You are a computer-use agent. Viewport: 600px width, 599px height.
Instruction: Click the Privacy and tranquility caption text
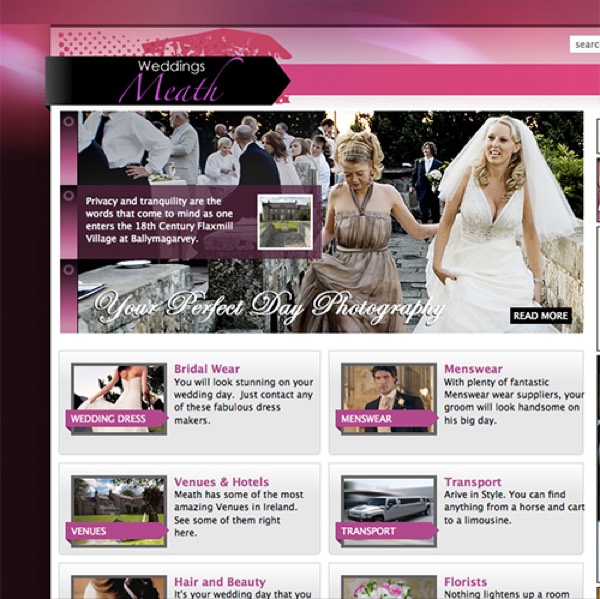click(x=159, y=220)
